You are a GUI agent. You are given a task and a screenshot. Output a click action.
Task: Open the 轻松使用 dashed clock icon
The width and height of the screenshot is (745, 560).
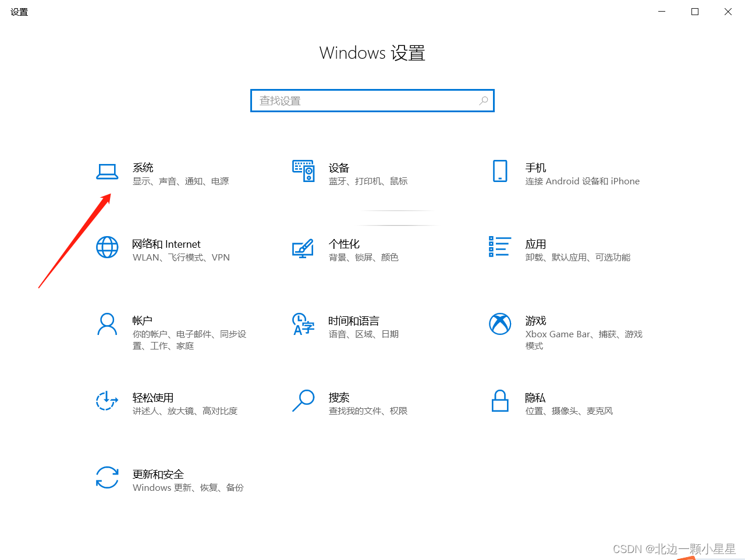point(107,401)
